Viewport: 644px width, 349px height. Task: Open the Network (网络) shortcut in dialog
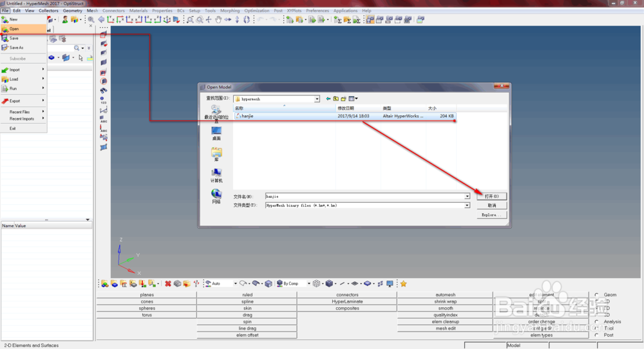click(x=216, y=196)
